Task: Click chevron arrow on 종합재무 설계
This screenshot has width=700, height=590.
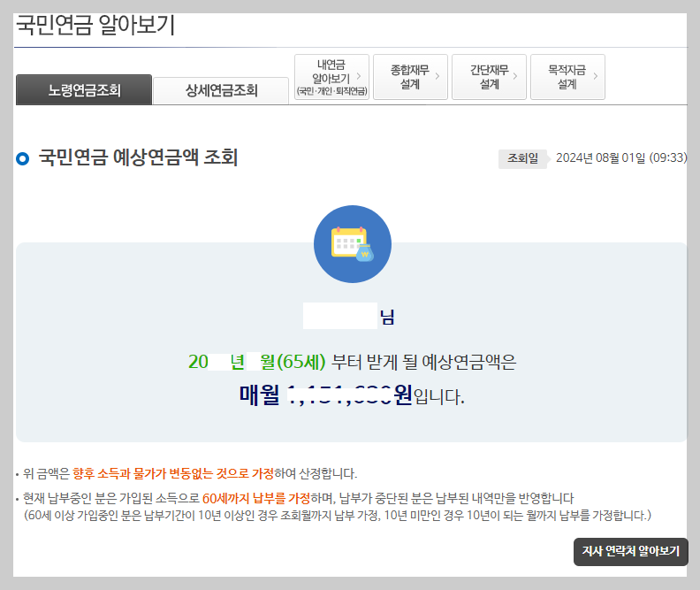Action: (437, 76)
